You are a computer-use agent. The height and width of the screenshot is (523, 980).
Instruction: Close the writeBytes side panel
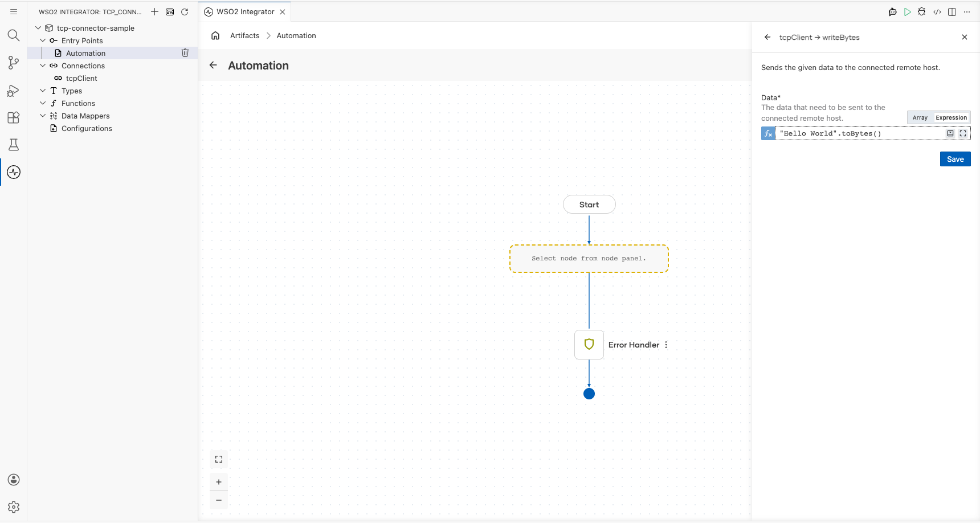click(x=965, y=37)
